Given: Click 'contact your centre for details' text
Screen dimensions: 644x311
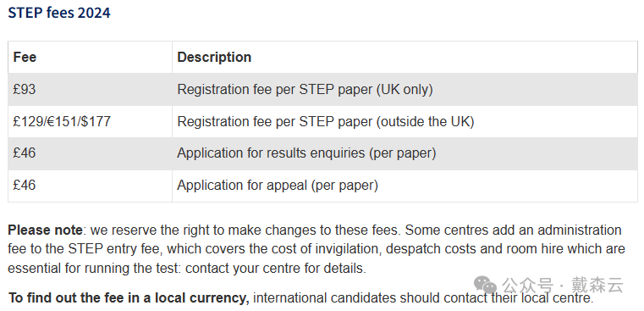Looking at the screenshot, I should [275, 269].
